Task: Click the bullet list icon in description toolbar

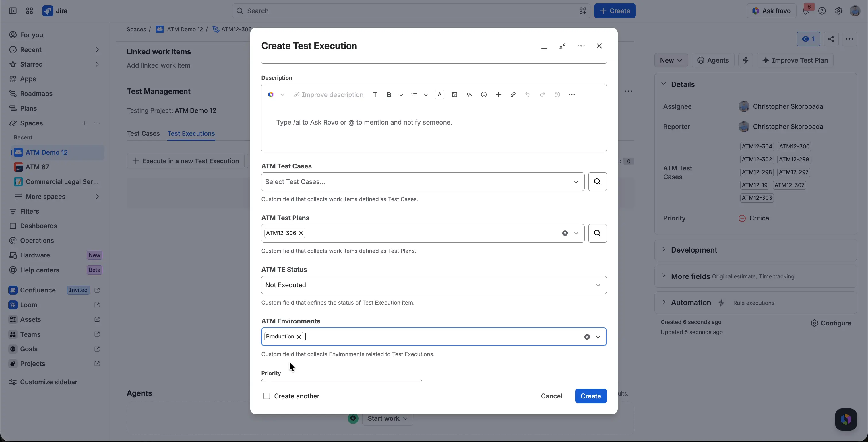Action: pyautogui.click(x=414, y=95)
